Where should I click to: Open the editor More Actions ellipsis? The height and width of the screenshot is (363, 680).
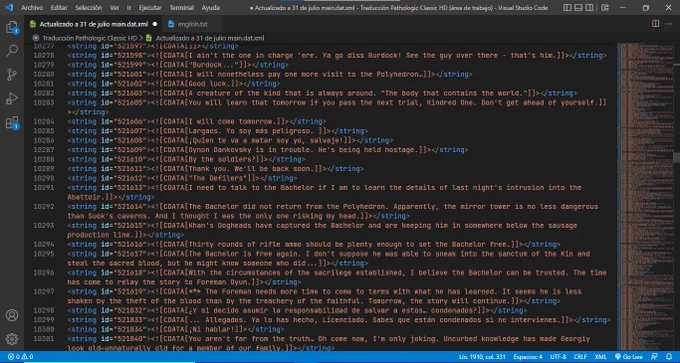coord(668,24)
